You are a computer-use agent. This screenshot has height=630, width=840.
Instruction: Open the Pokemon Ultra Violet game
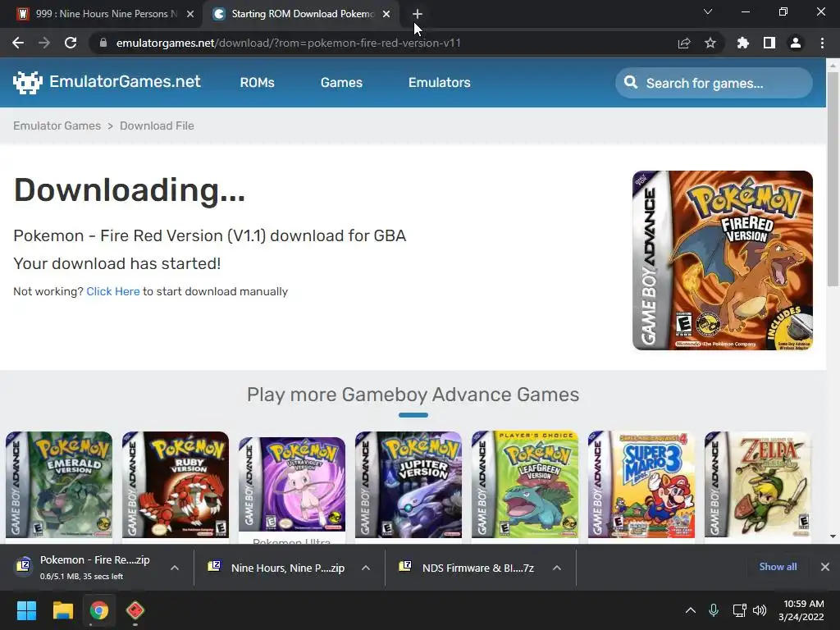(x=292, y=485)
